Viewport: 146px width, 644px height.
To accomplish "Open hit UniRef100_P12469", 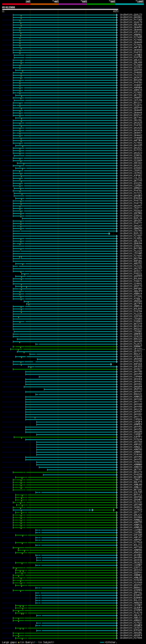I will 131,65.
